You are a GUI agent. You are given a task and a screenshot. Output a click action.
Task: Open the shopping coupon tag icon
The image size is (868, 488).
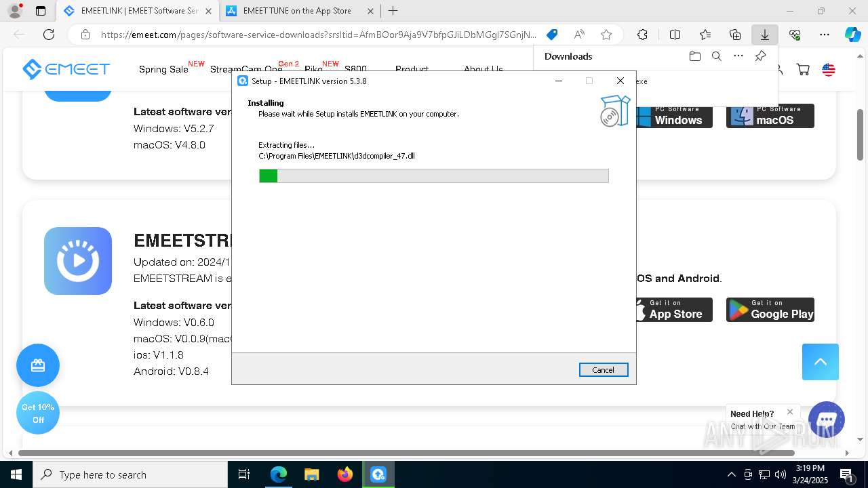(x=552, y=35)
